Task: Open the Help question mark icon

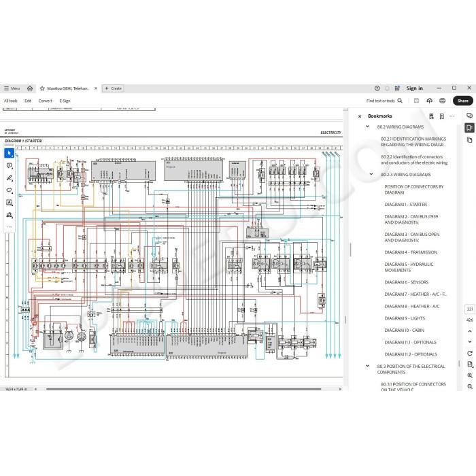Action: pyautogui.click(x=377, y=88)
